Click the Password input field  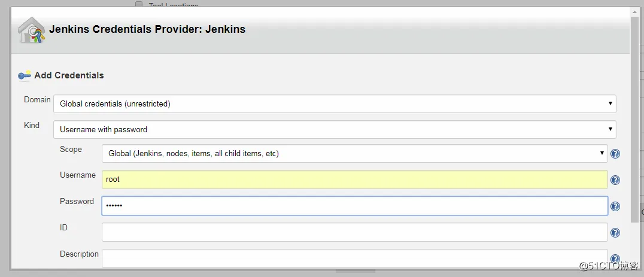coord(355,206)
